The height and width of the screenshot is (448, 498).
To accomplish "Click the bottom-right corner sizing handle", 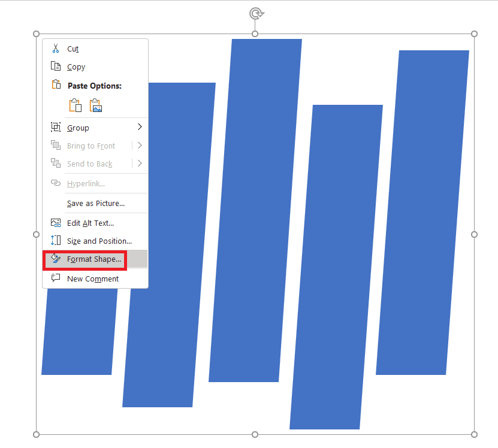I will click(474, 434).
